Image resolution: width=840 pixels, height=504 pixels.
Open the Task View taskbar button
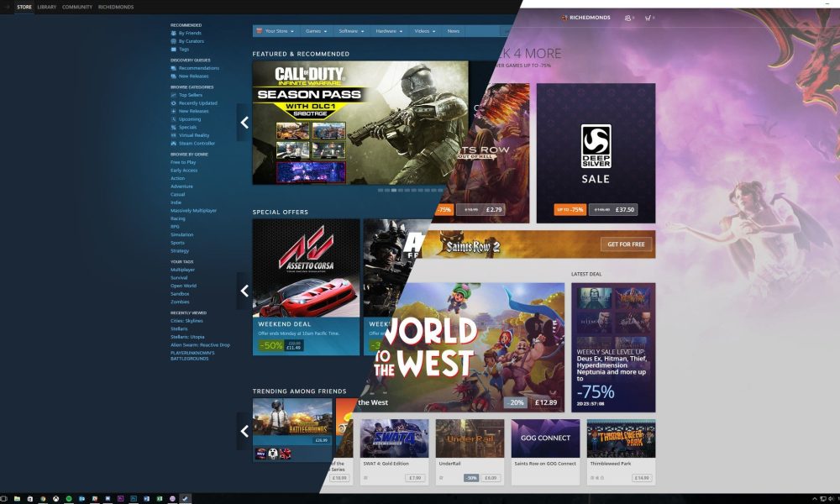(x=4, y=499)
